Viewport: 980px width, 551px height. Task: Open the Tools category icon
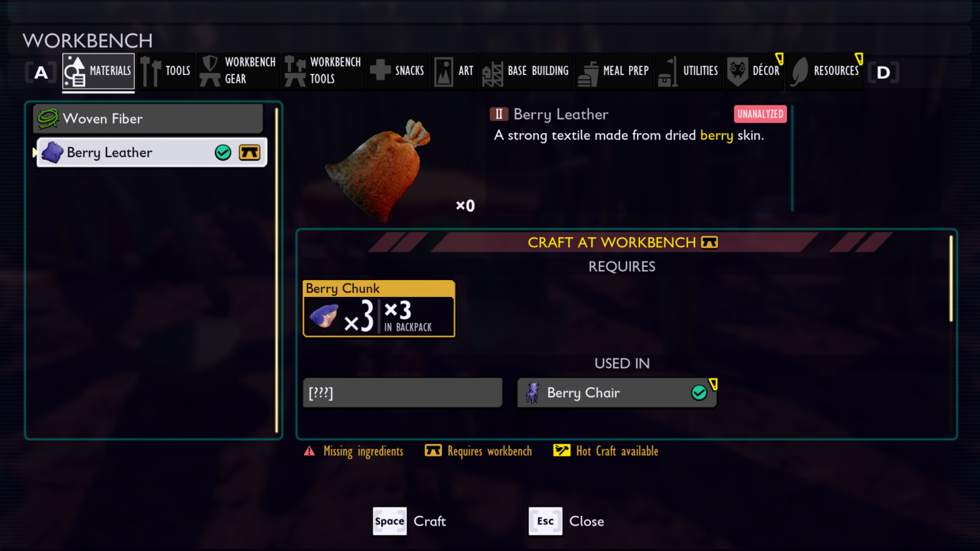(x=150, y=71)
